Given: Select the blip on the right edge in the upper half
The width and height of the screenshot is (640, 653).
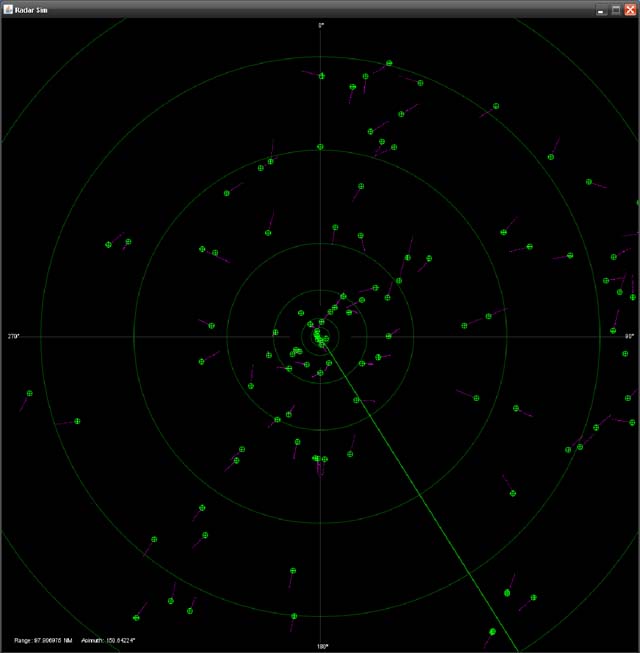Looking at the screenshot, I should point(637,203).
